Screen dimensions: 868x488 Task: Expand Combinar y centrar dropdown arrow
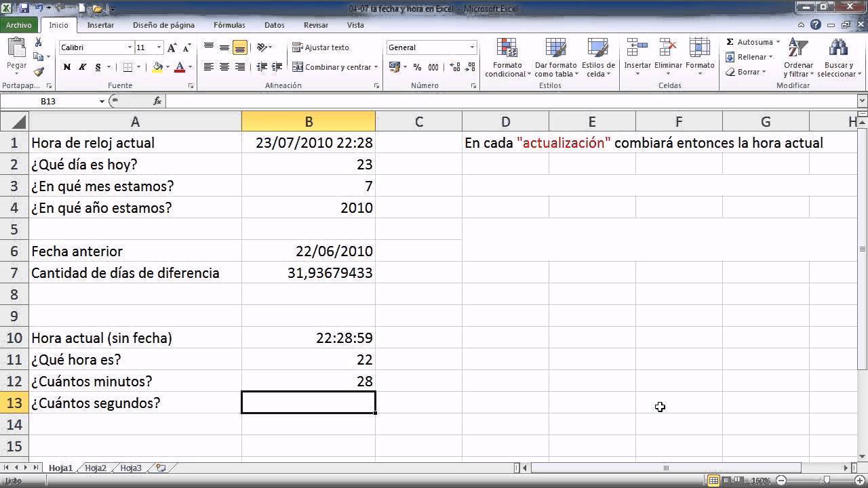click(x=376, y=67)
